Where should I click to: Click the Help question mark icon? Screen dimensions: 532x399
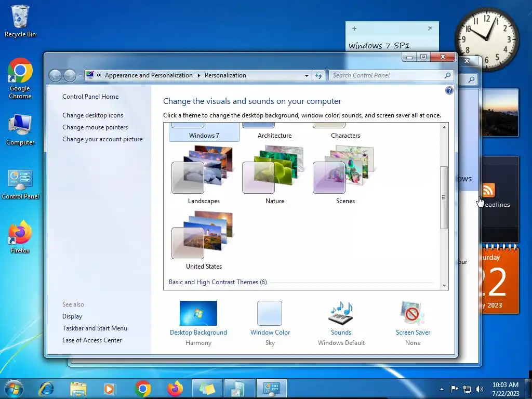[x=449, y=90]
